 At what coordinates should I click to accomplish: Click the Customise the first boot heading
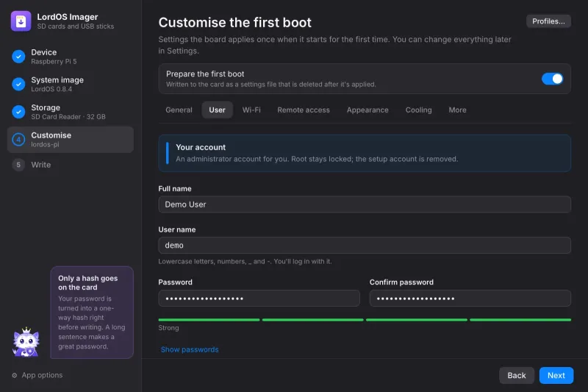(234, 23)
